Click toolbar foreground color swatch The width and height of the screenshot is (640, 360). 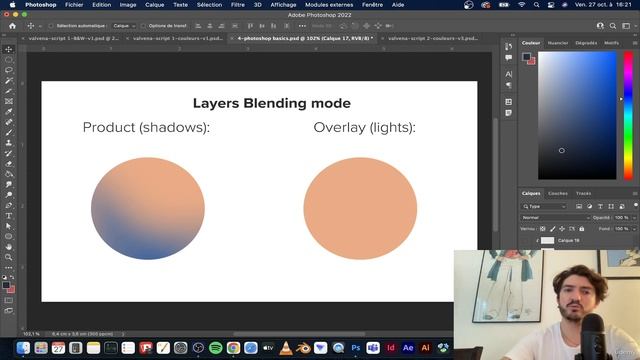pyautogui.click(x=6, y=285)
